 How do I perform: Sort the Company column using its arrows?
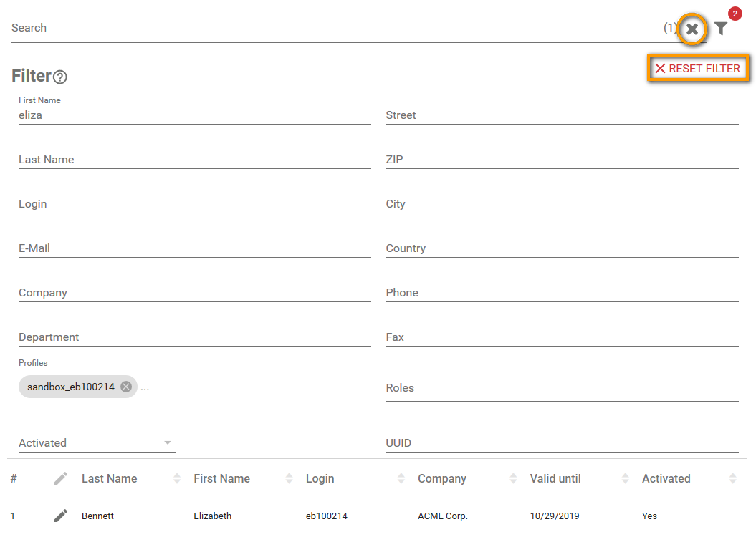(x=513, y=478)
